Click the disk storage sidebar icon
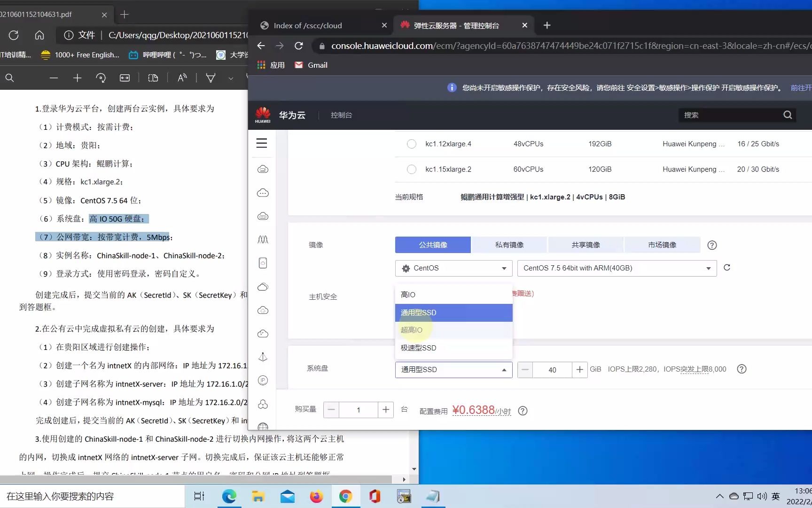This screenshot has width=812, height=508. pyautogui.click(x=263, y=263)
